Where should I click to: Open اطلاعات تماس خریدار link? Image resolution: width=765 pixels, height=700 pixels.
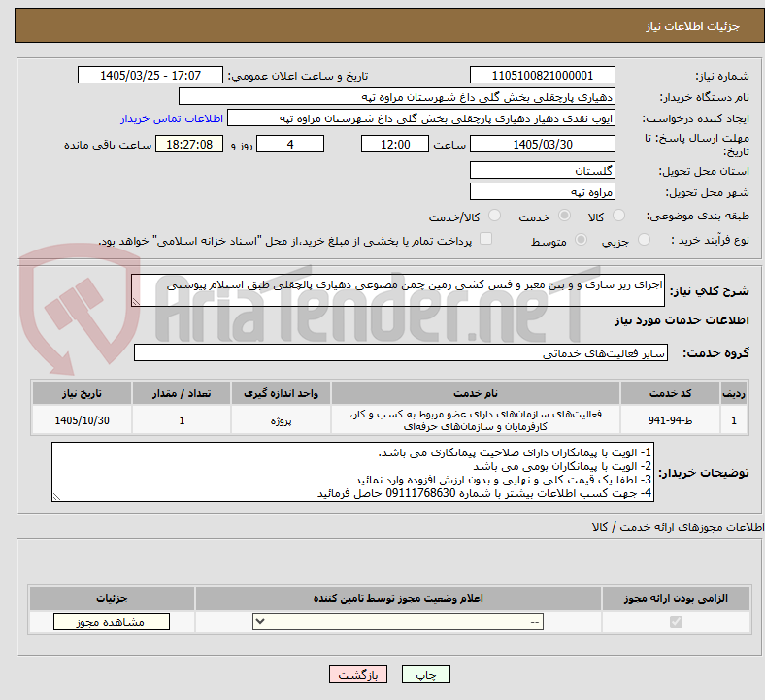tap(172, 118)
